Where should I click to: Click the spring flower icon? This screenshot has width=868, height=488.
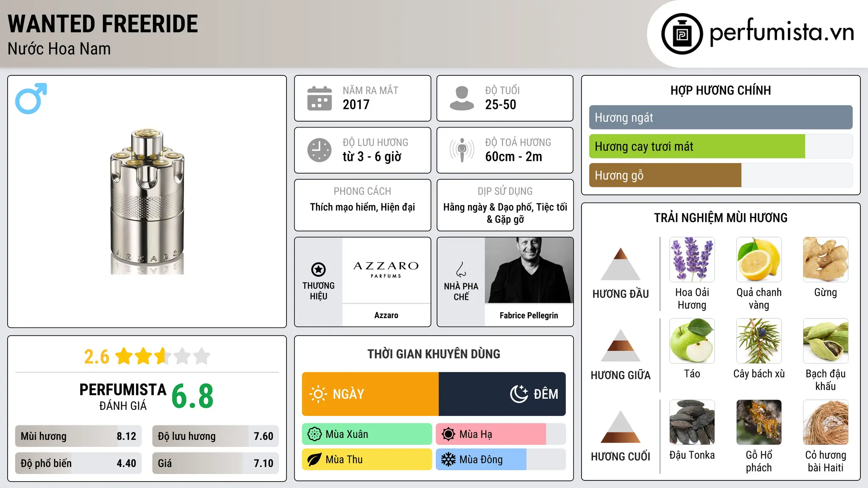click(314, 434)
